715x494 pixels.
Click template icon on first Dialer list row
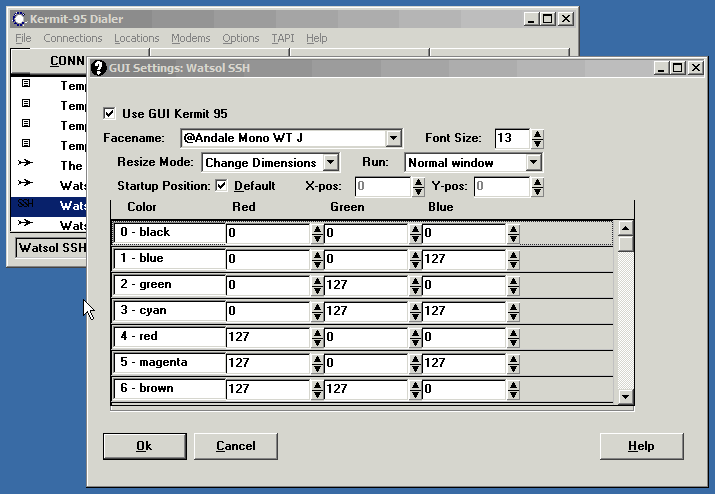[26, 83]
